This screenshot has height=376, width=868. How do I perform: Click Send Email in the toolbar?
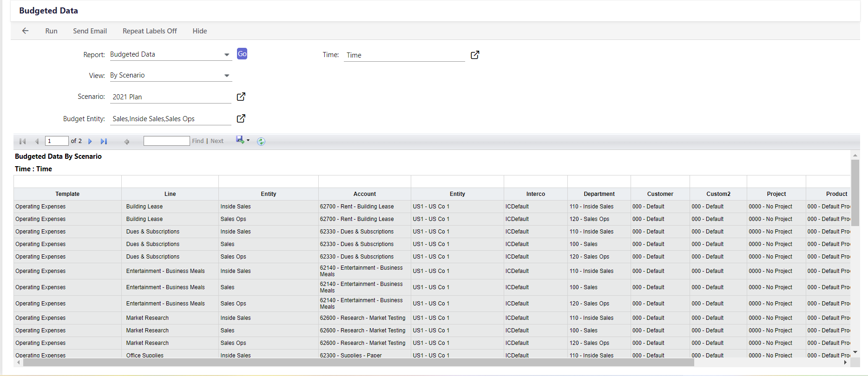coord(90,31)
